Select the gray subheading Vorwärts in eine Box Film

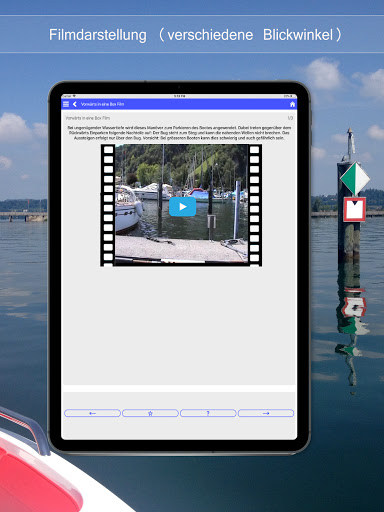click(x=87, y=118)
